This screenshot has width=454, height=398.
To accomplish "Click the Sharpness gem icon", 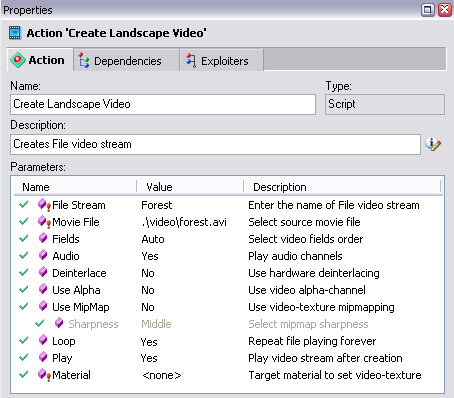I will click(59, 323).
